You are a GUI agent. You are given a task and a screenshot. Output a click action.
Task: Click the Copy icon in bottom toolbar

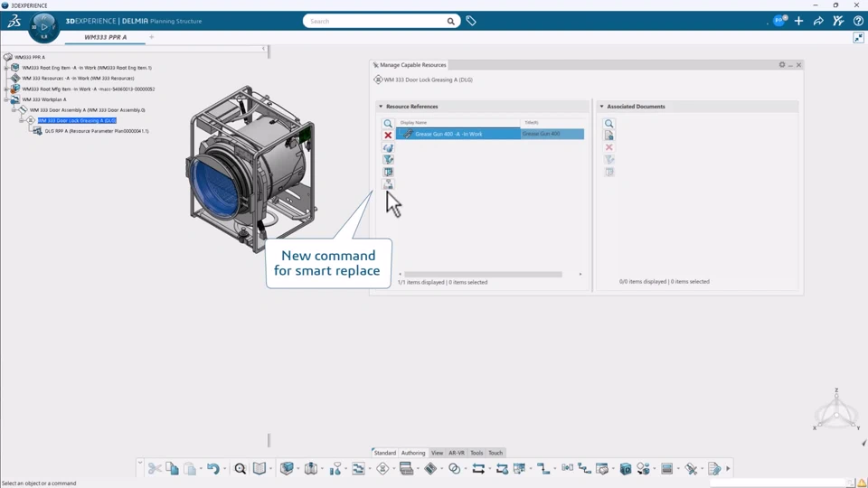[172, 469]
